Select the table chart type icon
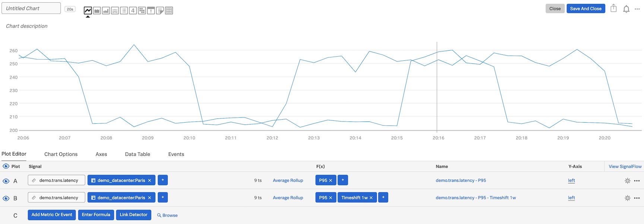Viewport: 644px width, 224px height. coord(169,10)
